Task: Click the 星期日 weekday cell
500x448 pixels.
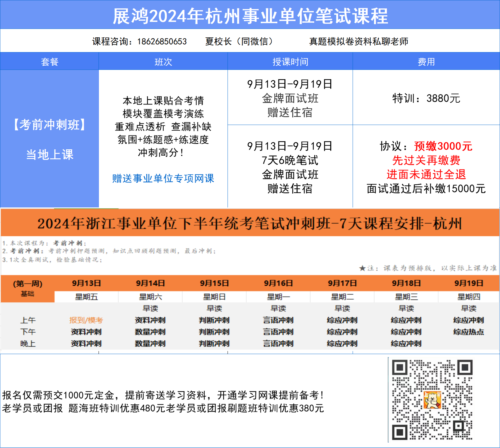Action: (x=214, y=297)
